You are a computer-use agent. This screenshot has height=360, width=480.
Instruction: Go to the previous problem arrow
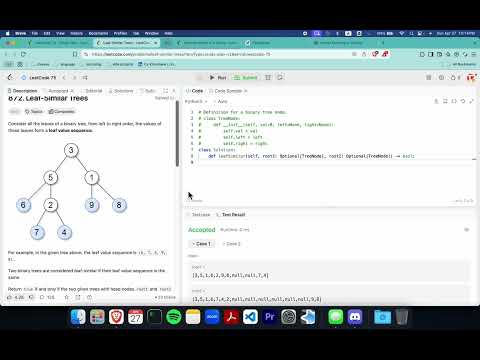pyautogui.click(x=64, y=78)
